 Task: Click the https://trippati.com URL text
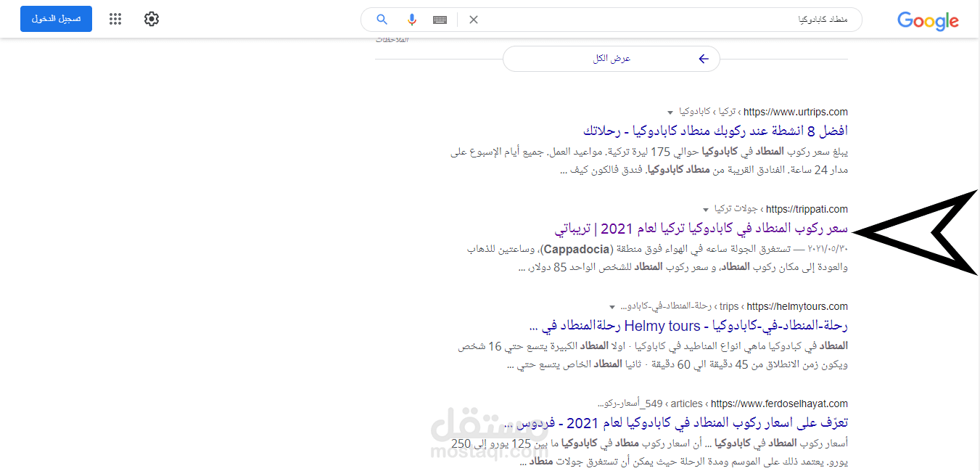807,209
